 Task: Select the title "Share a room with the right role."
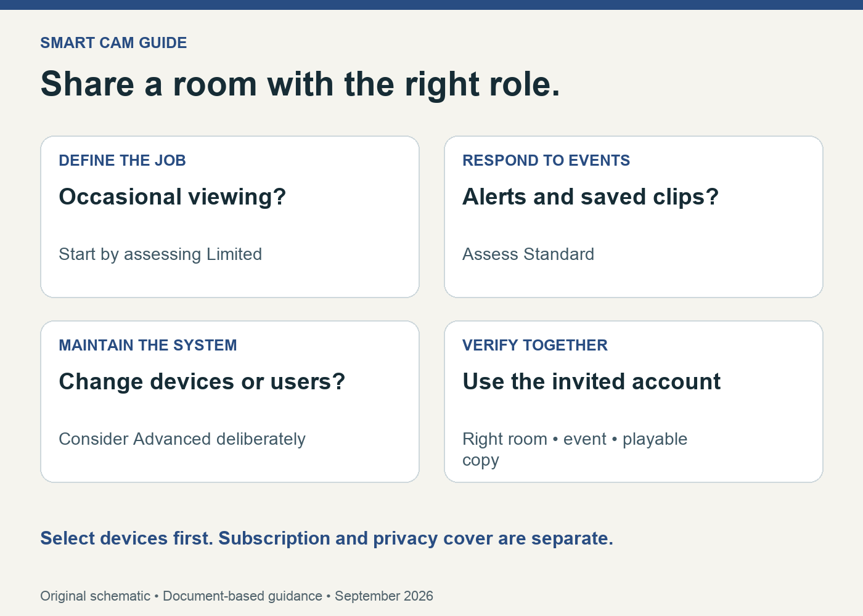click(x=300, y=84)
